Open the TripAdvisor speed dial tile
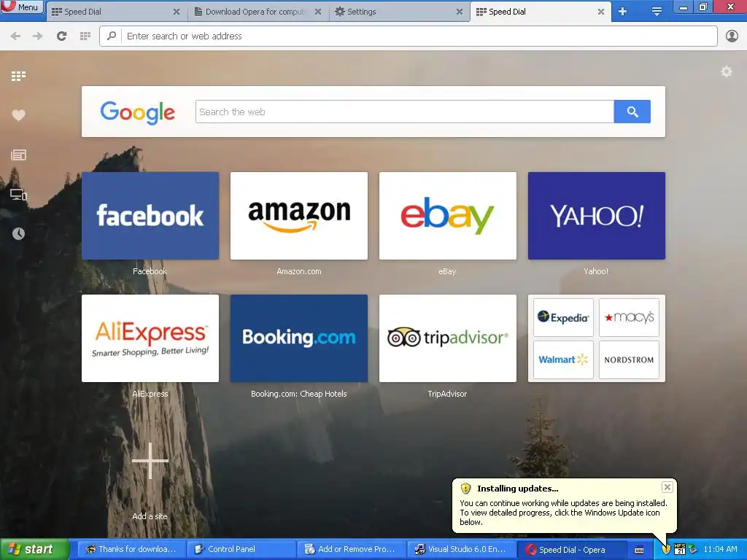The image size is (747, 560). click(x=447, y=338)
